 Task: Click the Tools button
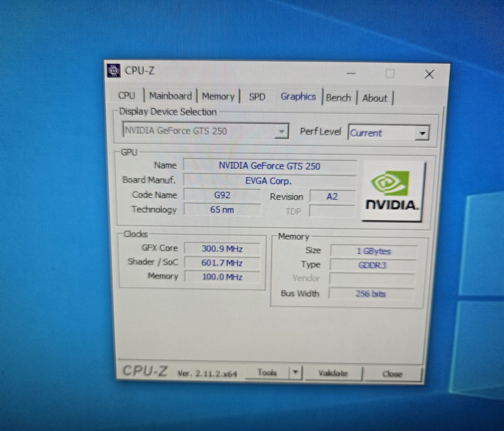[267, 372]
